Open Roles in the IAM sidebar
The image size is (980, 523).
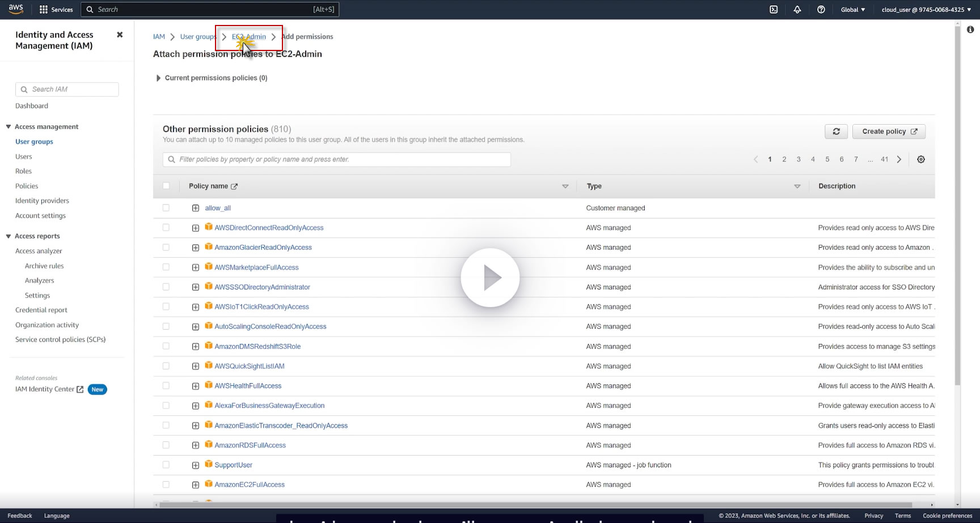pos(23,171)
